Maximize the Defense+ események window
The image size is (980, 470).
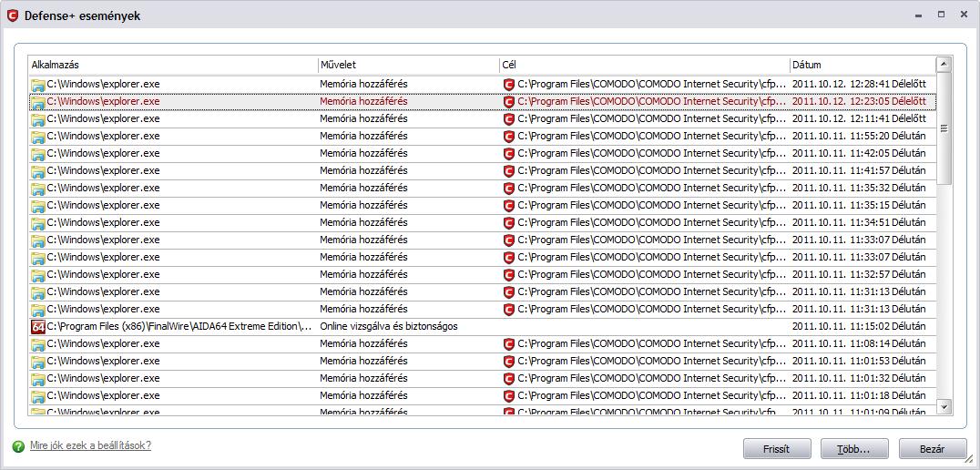941,15
